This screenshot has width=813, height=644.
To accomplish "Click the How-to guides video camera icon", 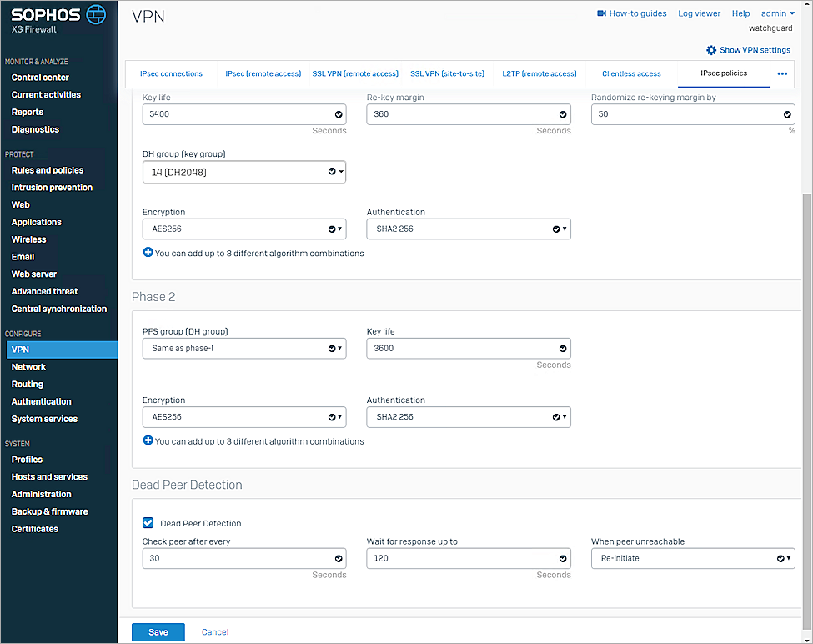I will click(x=601, y=13).
